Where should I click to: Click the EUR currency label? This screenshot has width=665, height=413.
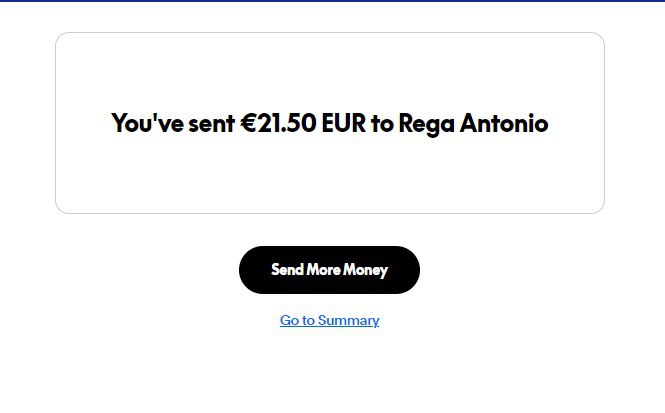(x=343, y=124)
